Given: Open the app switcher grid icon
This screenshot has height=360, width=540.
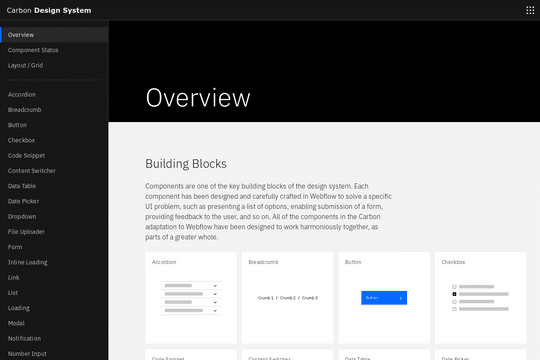Looking at the screenshot, I should click(x=530, y=10).
